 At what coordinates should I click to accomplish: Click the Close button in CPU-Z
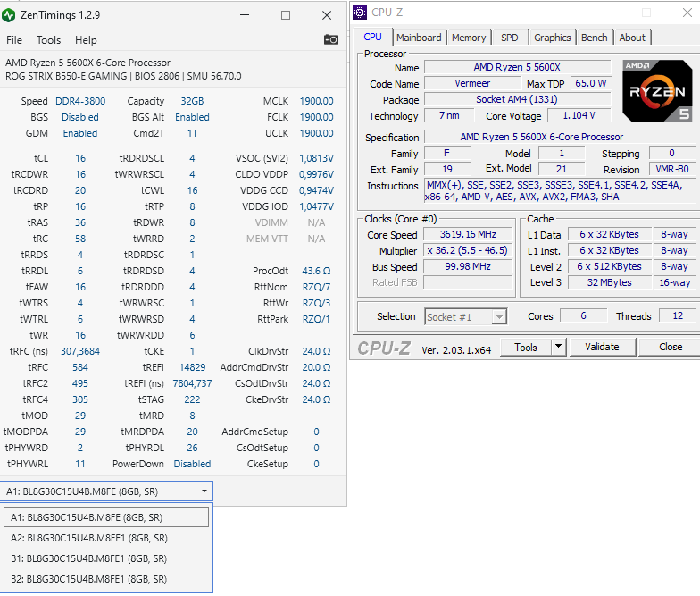click(670, 347)
